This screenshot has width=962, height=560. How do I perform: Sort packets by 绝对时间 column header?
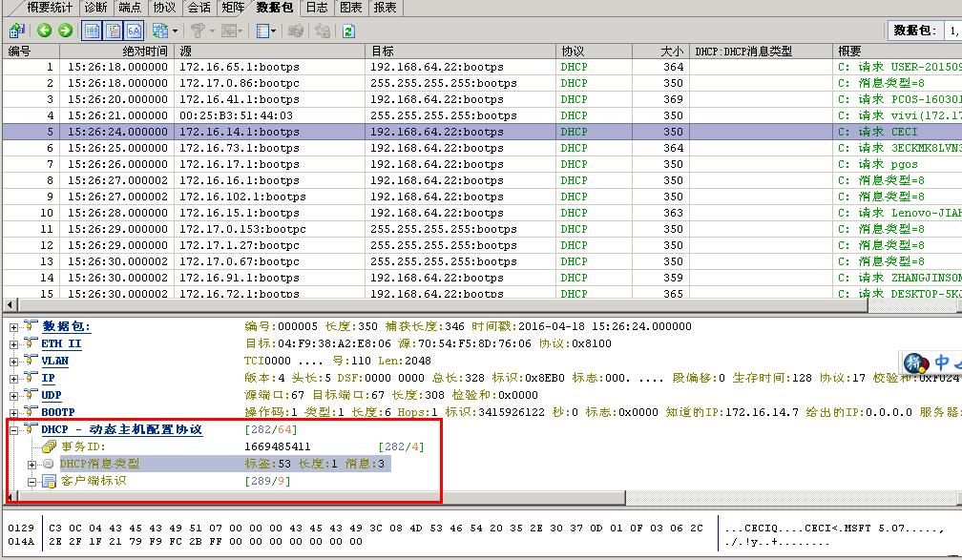(117, 51)
